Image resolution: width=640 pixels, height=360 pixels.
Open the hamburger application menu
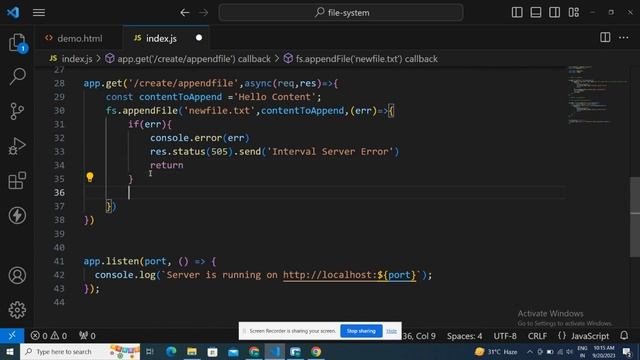point(39,13)
